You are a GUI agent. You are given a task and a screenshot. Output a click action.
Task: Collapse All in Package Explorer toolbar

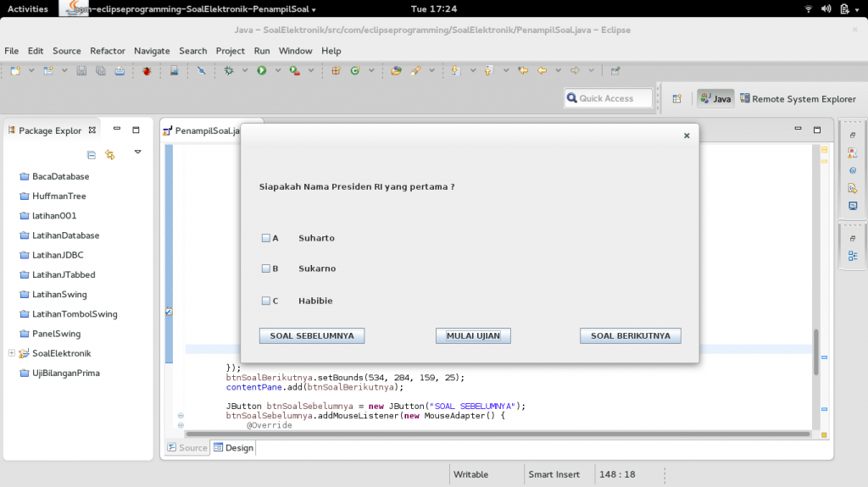coord(92,155)
